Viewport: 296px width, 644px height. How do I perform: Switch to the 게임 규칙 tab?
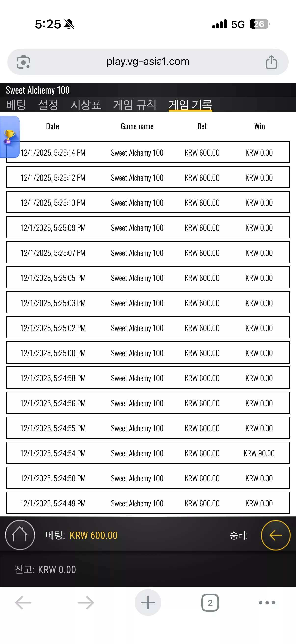tap(135, 104)
